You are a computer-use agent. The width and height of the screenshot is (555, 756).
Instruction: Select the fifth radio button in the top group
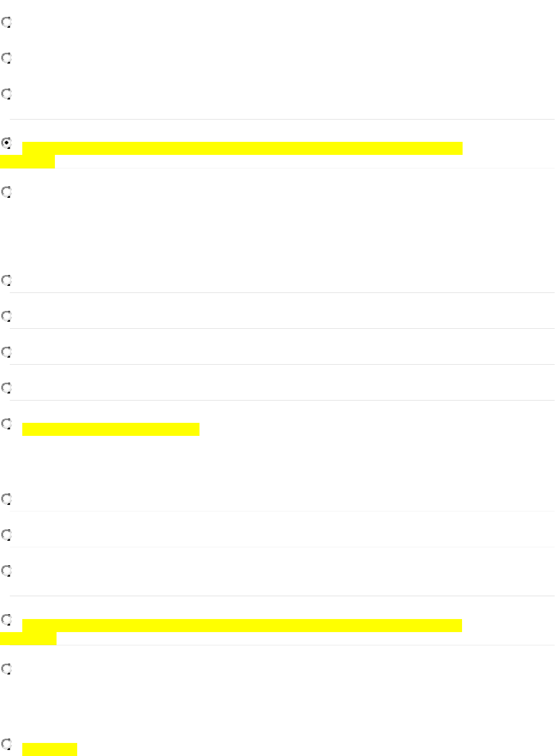pos(7,192)
